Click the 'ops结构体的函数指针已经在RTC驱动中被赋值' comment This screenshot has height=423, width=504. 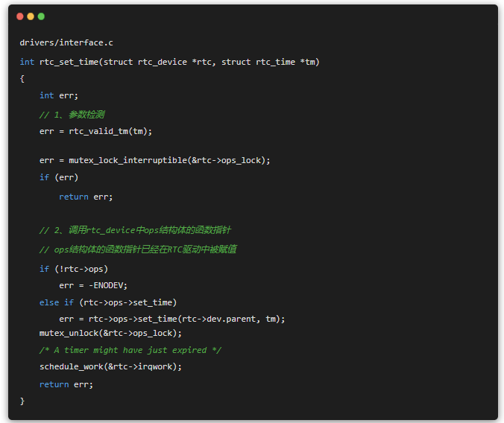tap(138, 249)
